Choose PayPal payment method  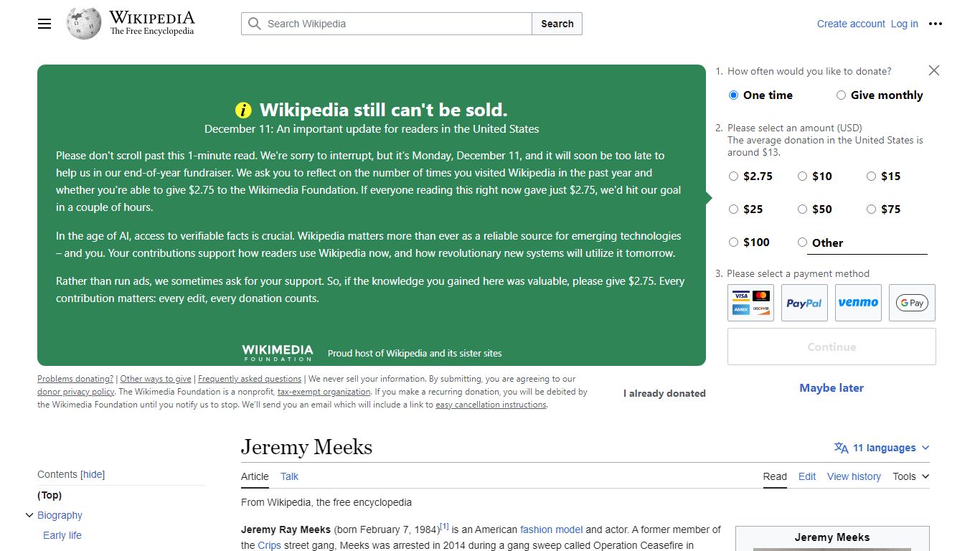pyautogui.click(x=804, y=303)
